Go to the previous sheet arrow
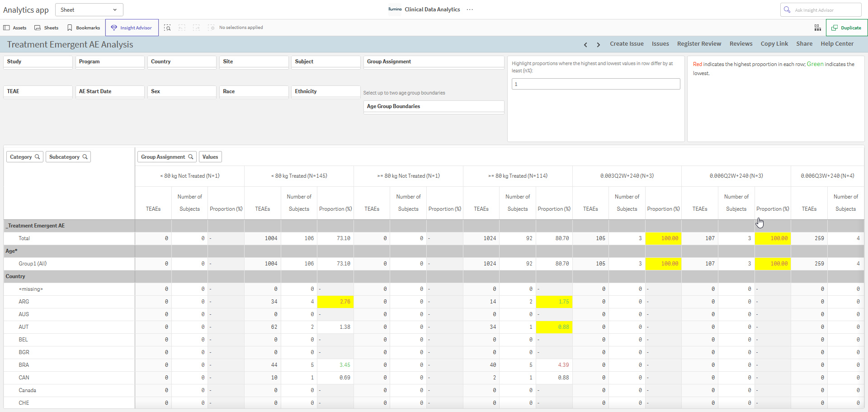868x412 pixels. [585, 44]
